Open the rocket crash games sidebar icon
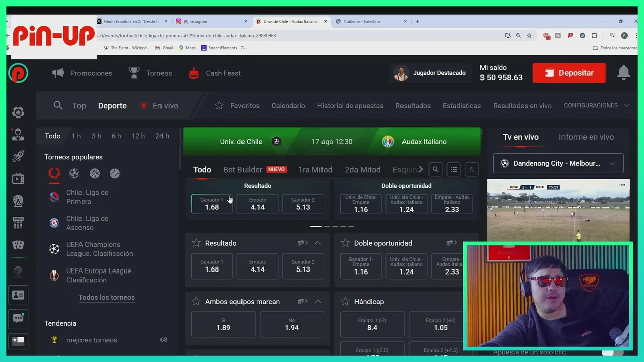 pyautogui.click(x=18, y=156)
